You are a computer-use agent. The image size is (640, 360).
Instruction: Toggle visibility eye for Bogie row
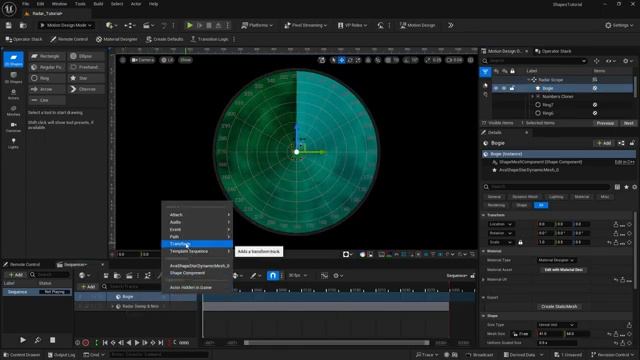pyautogui.click(x=496, y=88)
